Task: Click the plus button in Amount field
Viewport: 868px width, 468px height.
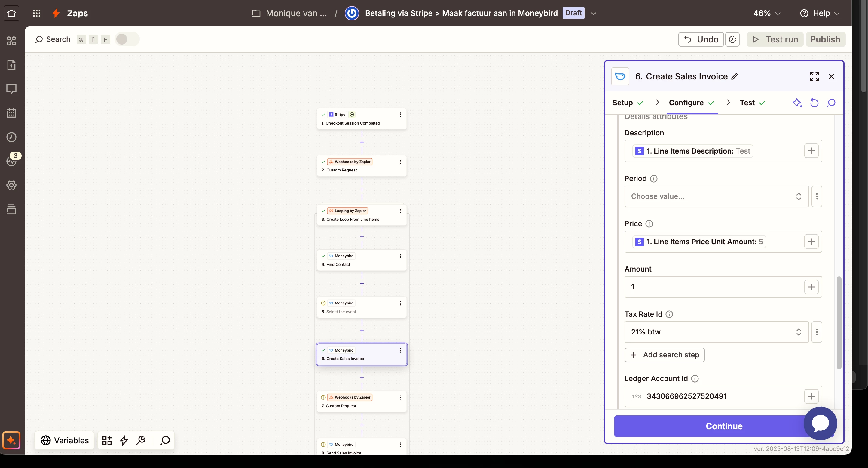Action: point(811,287)
